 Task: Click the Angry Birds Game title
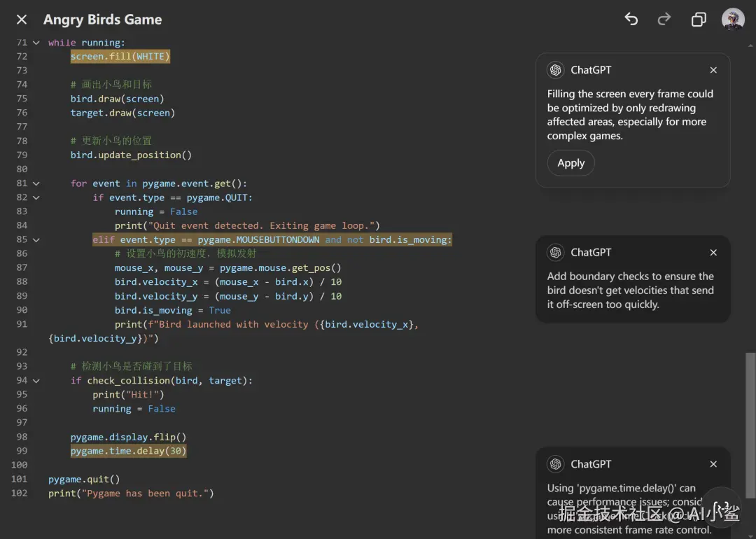point(103,20)
